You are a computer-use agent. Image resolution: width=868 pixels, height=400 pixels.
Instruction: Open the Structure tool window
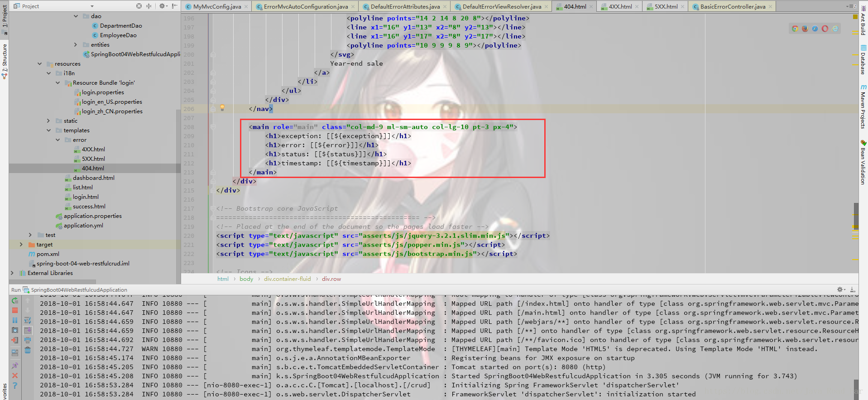click(5, 62)
